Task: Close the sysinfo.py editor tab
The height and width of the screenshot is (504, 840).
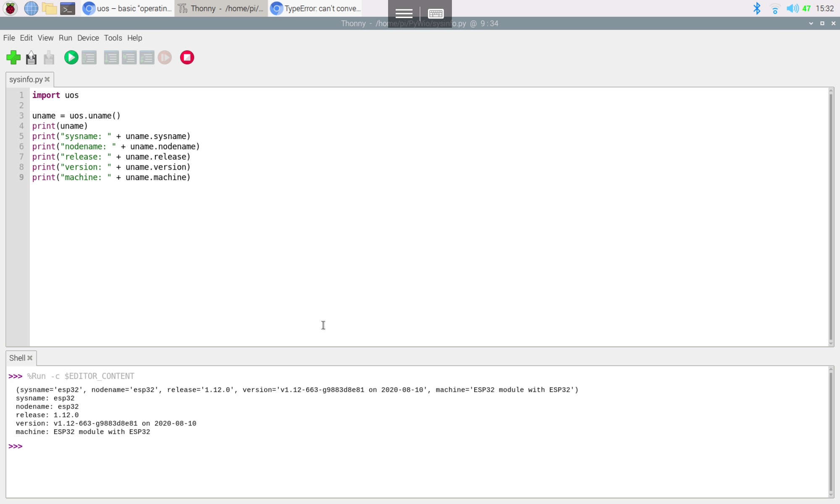Action: (47, 79)
